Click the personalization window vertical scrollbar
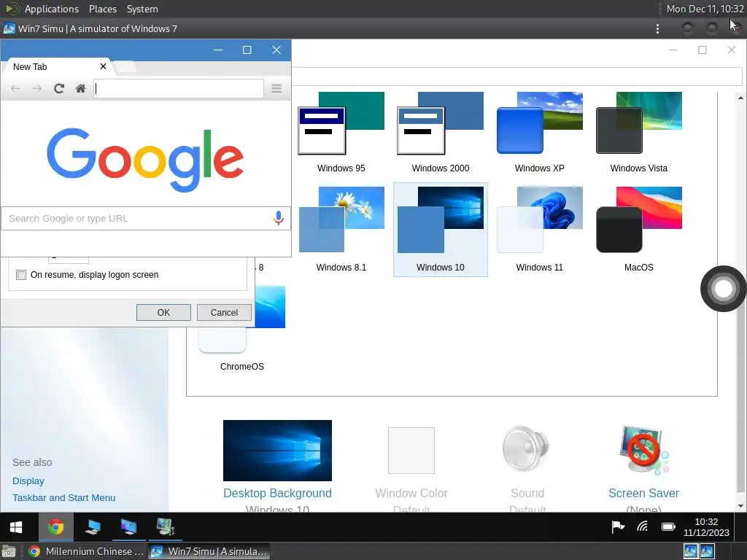The width and height of the screenshot is (747, 560). [740, 301]
